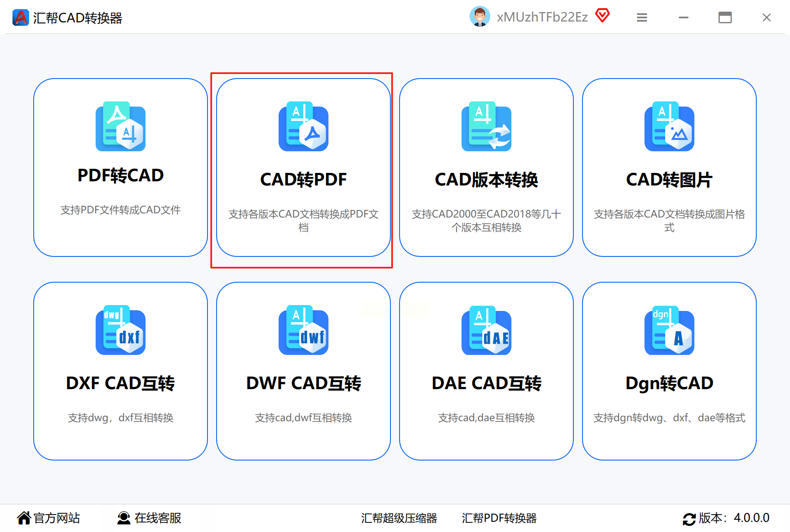This screenshot has width=790, height=532.
Task: Open 汇帮超级压缩器 link
Action: pyautogui.click(x=399, y=518)
